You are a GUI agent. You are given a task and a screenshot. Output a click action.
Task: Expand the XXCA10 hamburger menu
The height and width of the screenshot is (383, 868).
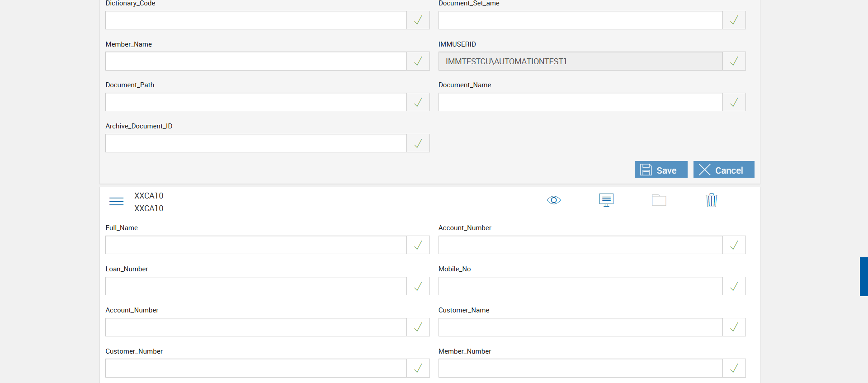[116, 201]
